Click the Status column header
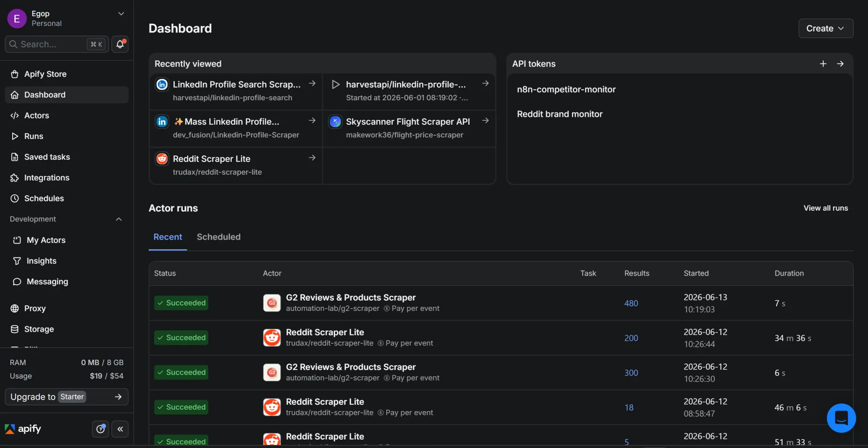 coord(165,273)
